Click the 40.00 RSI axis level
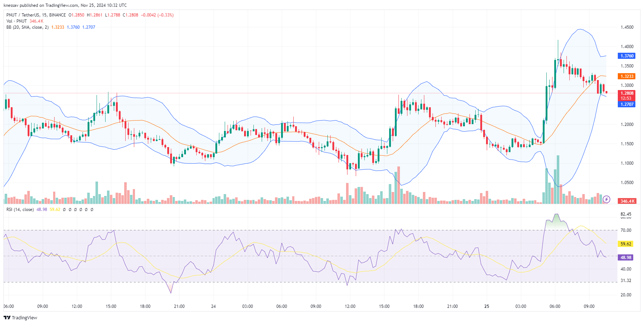The width and height of the screenshot is (644, 324). (626, 269)
